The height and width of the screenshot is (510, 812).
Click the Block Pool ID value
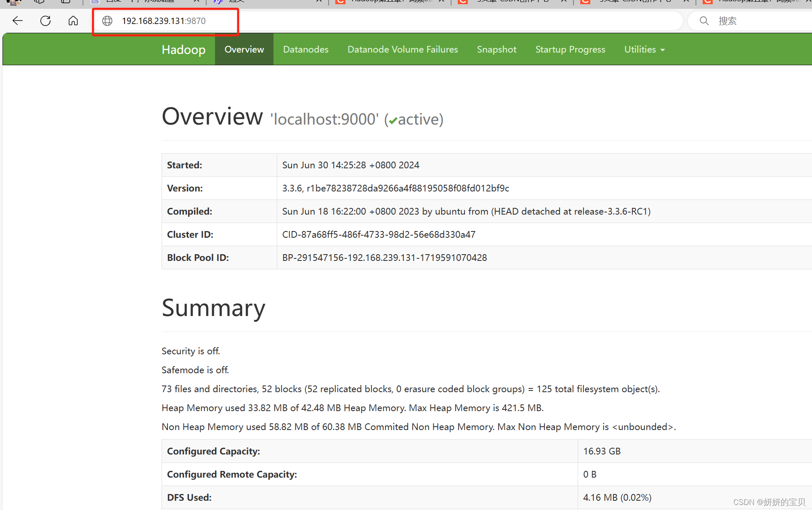384,258
